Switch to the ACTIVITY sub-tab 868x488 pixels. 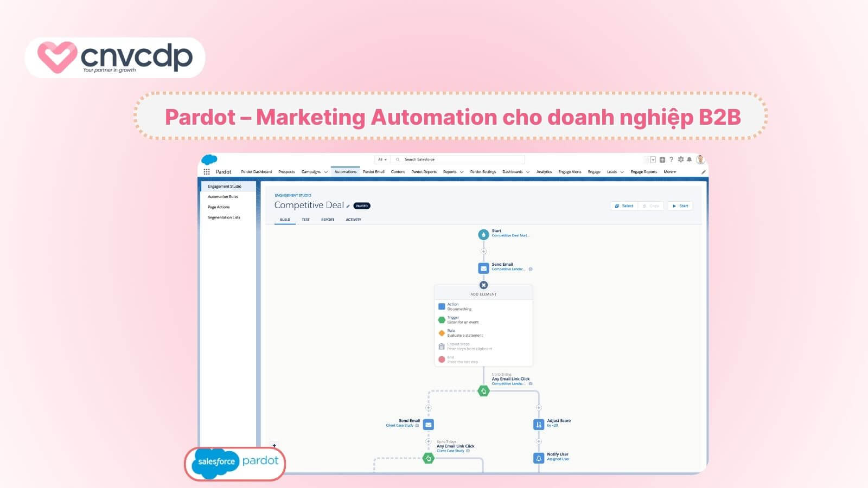pyautogui.click(x=353, y=220)
